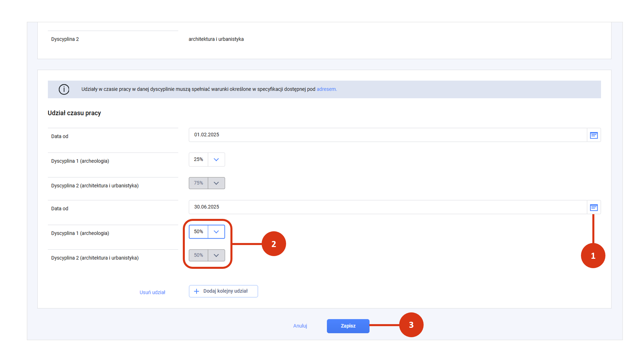Click the 75% greyed value box

(x=199, y=183)
